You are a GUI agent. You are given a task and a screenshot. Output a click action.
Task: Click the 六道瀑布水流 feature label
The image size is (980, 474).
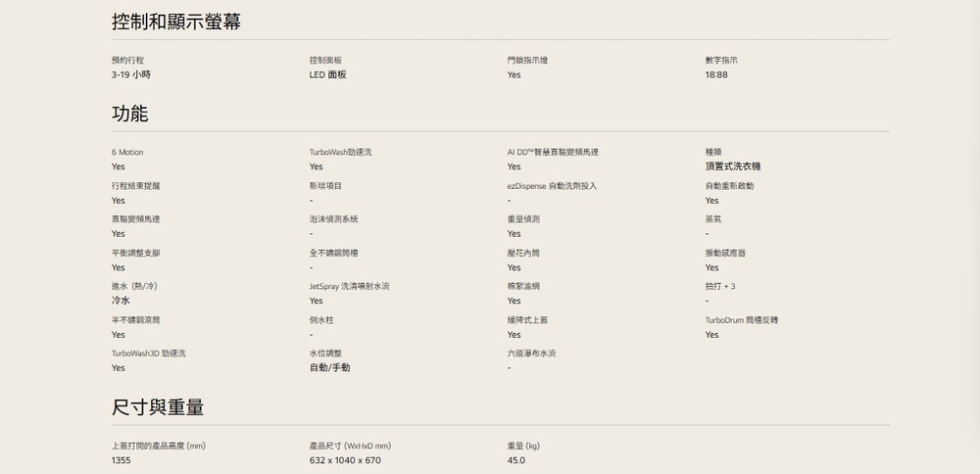click(x=531, y=354)
